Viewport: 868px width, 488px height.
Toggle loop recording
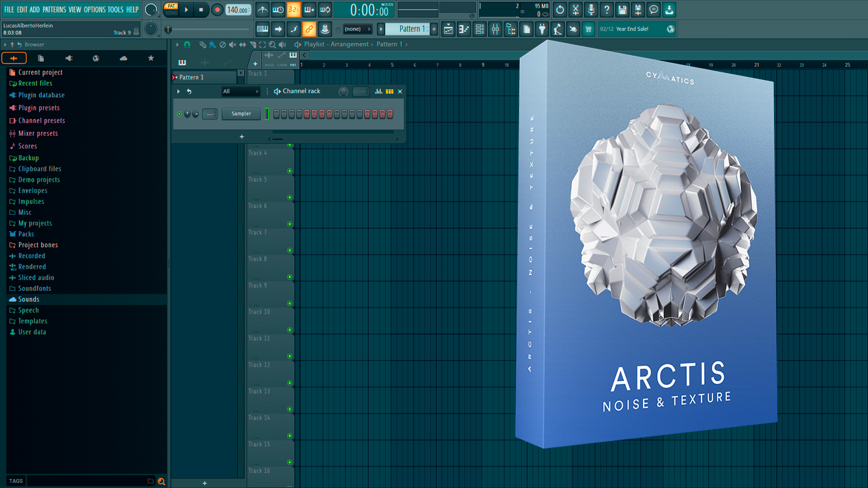pyautogui.click(x=325, y=10)
